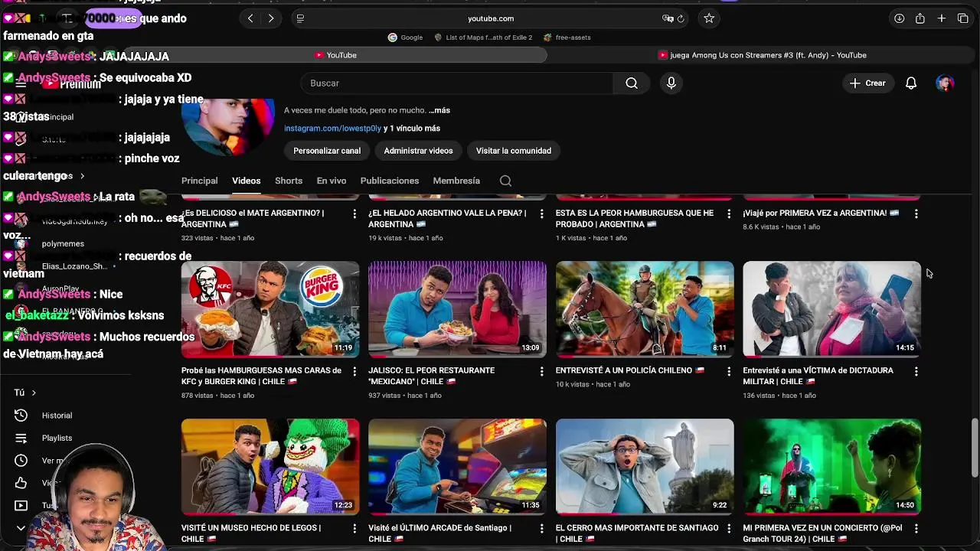The height and width of the screenshot is (551, 980).
Task: Open options for the PRIMERA VEZ EN UN CONCIERTO video
Action: (x=916, y=528)
